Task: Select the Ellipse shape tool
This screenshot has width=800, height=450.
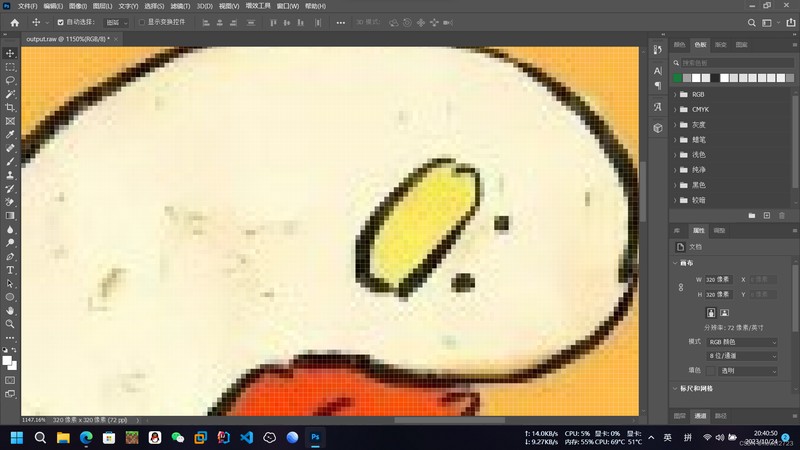Action: click(10, 297)
